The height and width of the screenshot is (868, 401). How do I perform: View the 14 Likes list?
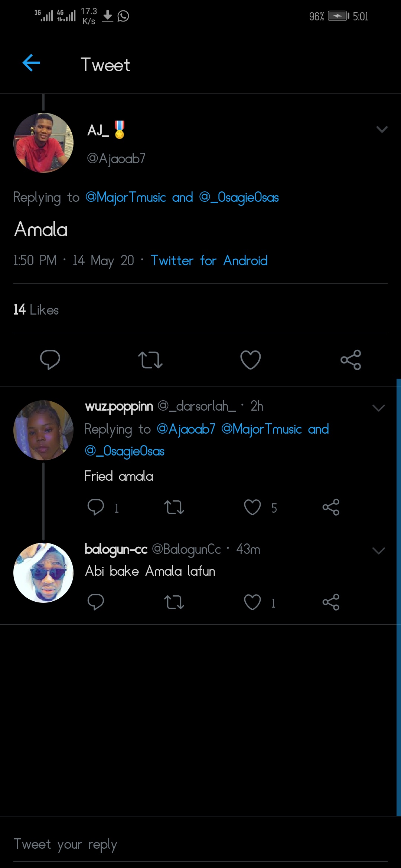pos(36,310)
